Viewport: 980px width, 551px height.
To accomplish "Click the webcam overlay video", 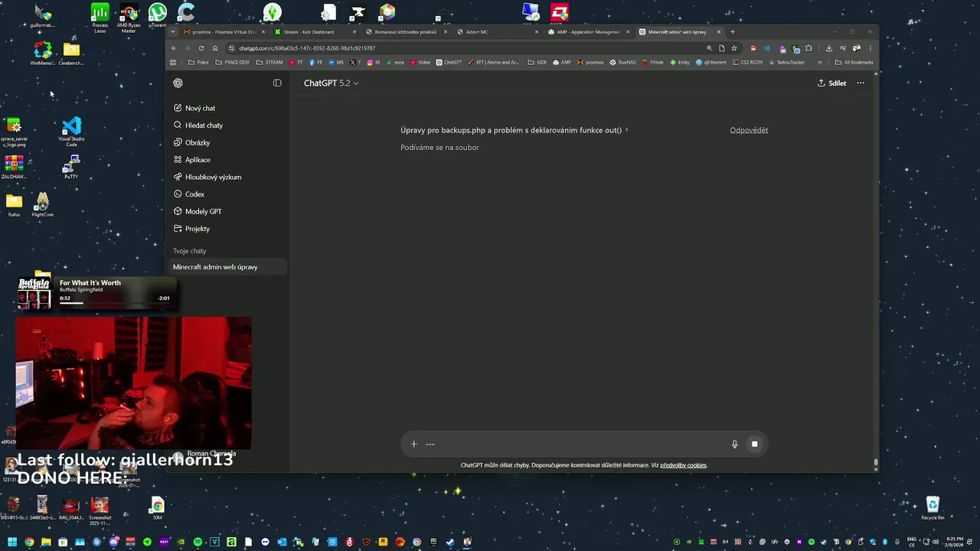I will tap(133, 383).
